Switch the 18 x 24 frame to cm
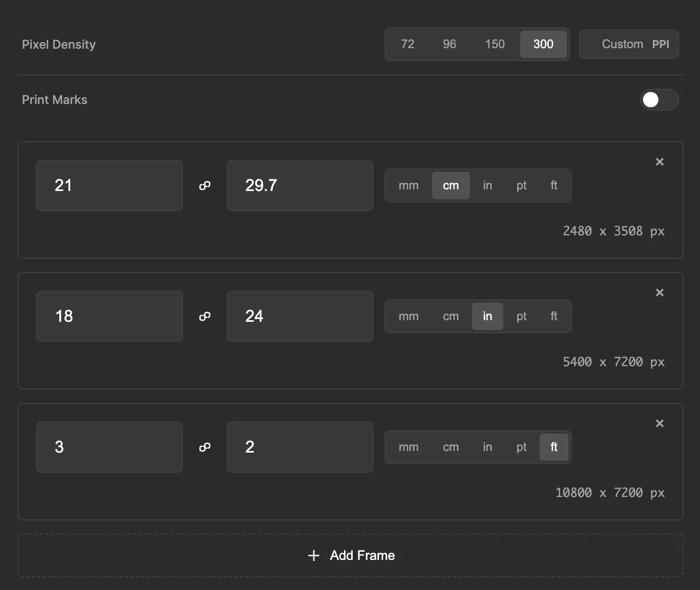700x590 pixels. coord(451,316)
